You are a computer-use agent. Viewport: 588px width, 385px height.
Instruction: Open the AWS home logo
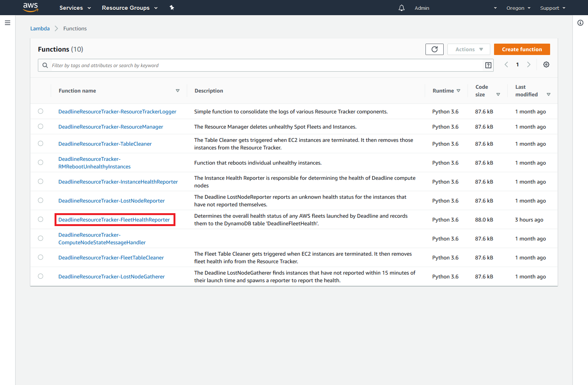point(30,7)
